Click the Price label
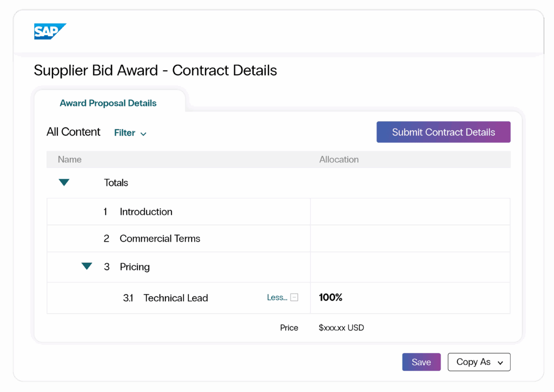554x392 pixels. click(289, 328)
